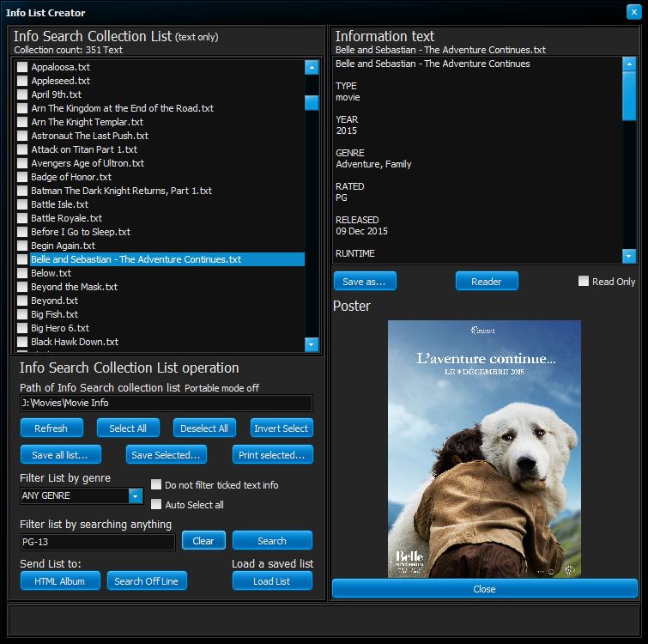Click Print selected... button
Image resolution: width=648 pixels, height=644 pixels.
click(273, 455)
